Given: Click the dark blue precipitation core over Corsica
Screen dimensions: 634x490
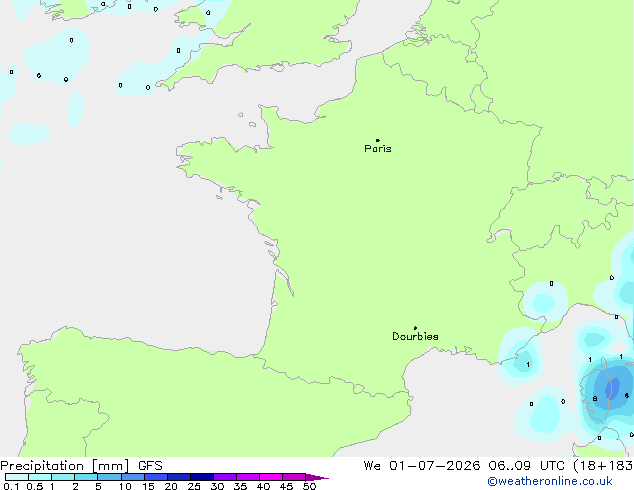Looking at the screenshot, I should click(612, 387).
